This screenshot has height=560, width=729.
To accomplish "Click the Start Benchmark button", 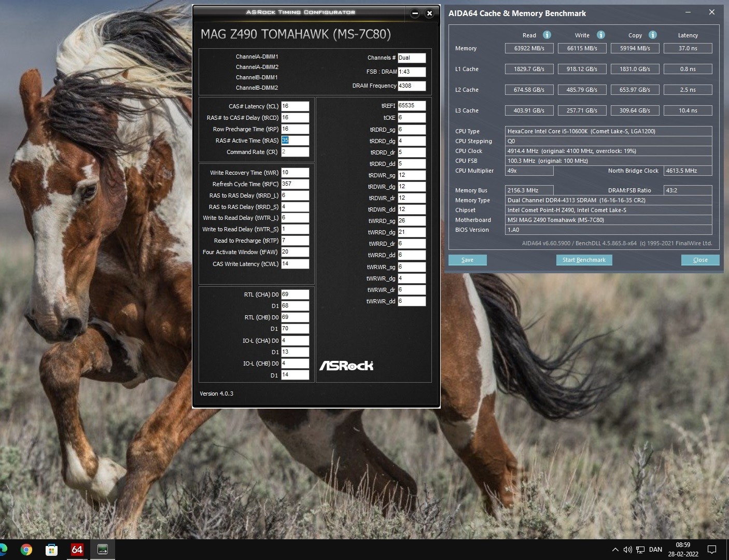I will (584, 260).
